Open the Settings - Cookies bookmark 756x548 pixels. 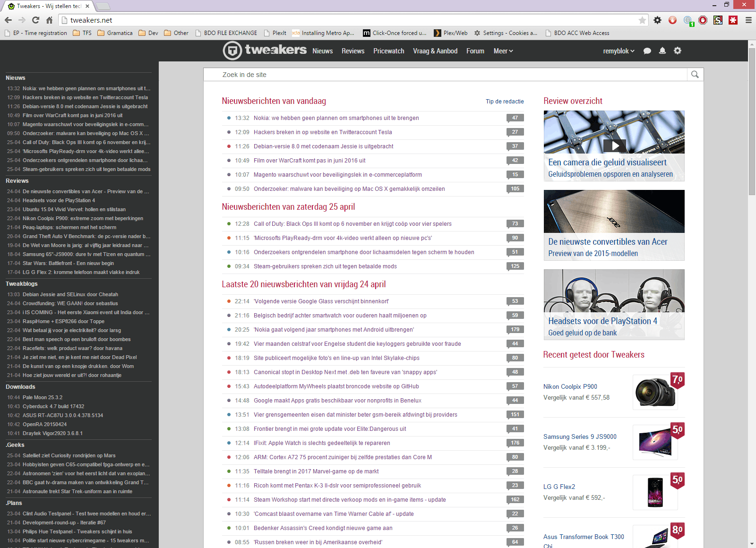click(506, 33)
